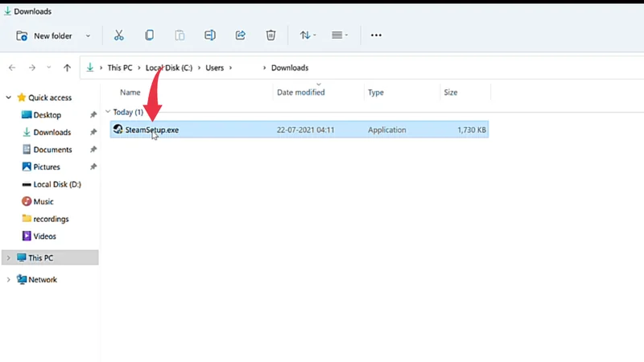
Task: Open Local Disk (D:) in sidebar
Action: coord(56,184)
